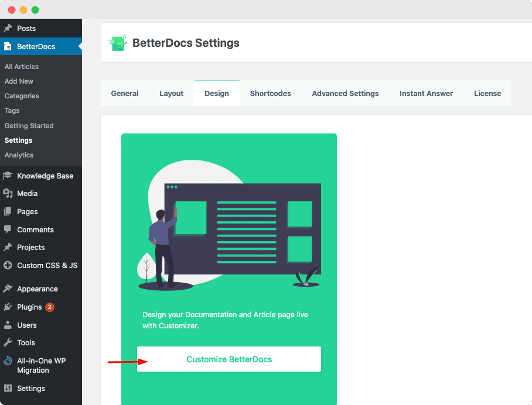Screen dimensions: 532x405
Task: Click the Plugins plug icon
Action: pyautogui.click(x=8, y=307)
